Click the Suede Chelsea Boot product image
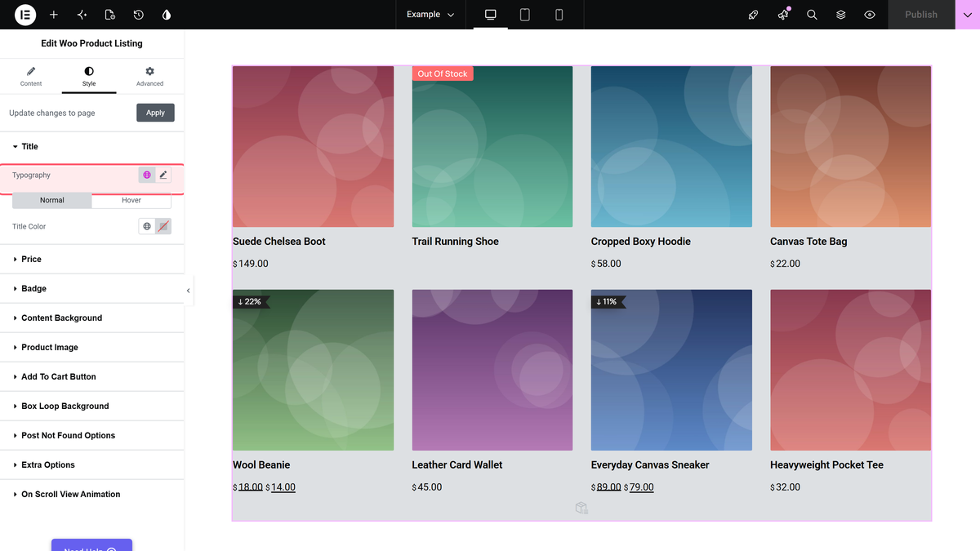Viewport: 980px width, 551px height. tap(313, 147)
